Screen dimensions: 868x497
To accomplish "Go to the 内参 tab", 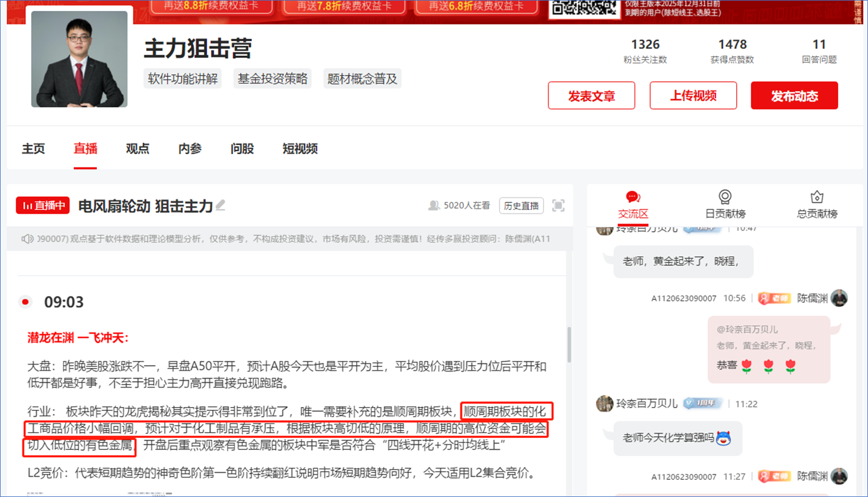I will tap(190, 149).
